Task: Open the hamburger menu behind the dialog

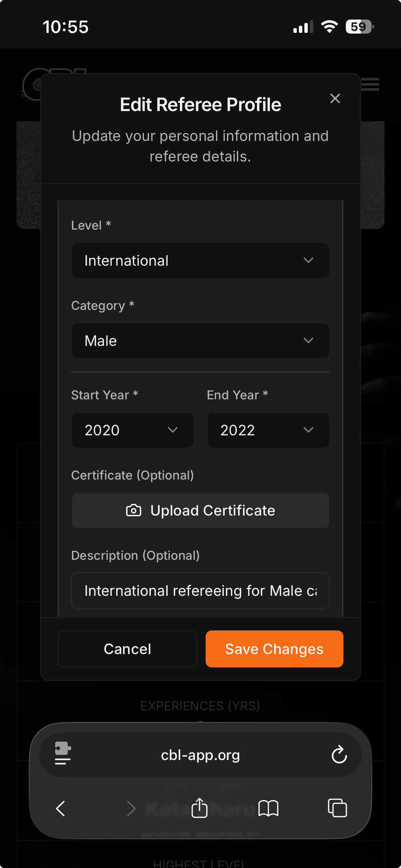Action: tap(370, 84)
